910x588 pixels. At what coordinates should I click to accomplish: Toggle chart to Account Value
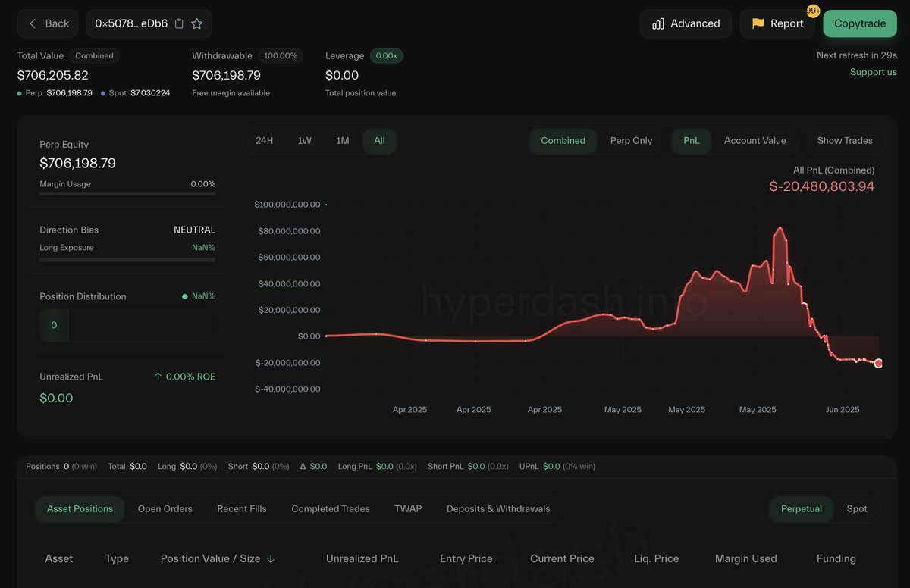[755, 141]
